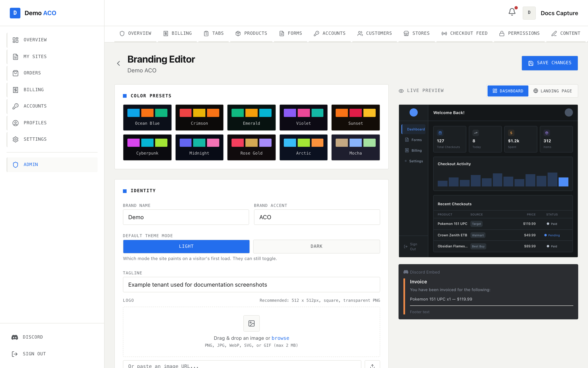Select the Sunset color preset
This screenshot has height=368, width=588.
point(355,118)
